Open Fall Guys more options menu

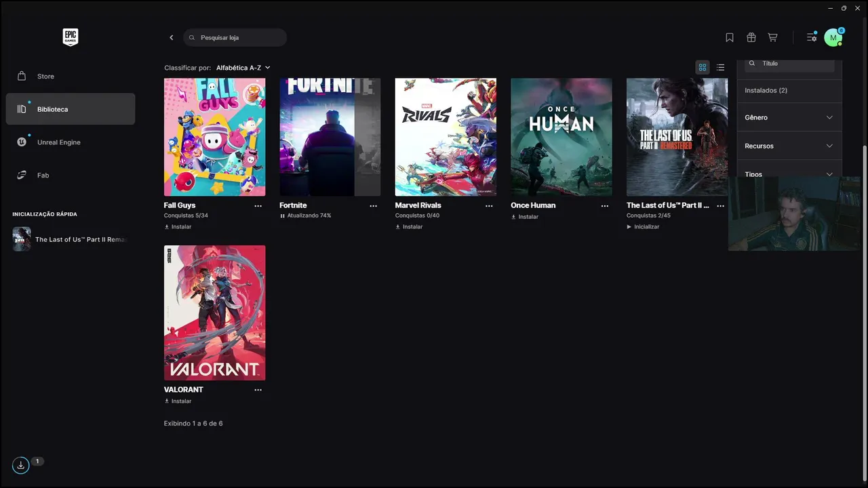pyautogui.click(x=258, y=205)
